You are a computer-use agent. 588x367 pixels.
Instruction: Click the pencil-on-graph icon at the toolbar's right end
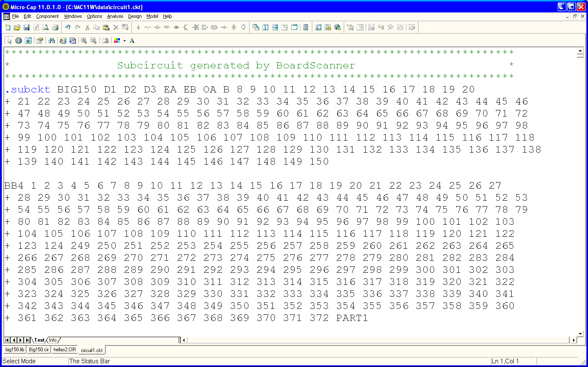tap(412, 27)
